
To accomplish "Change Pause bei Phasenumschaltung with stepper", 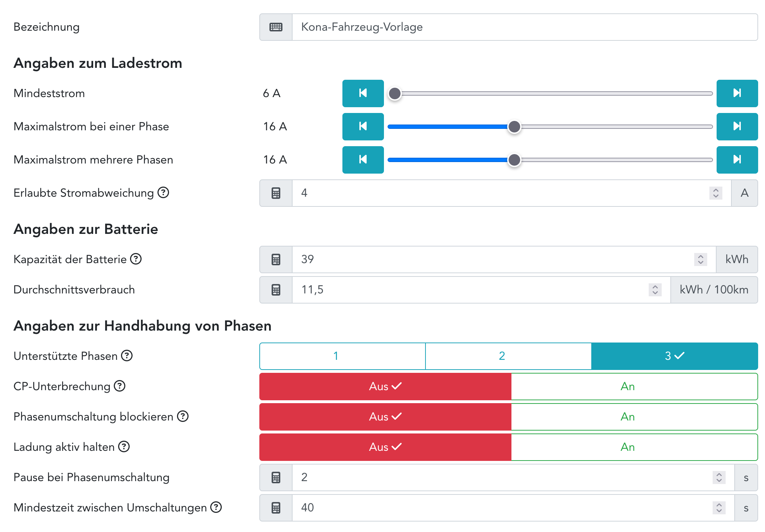I will (719, 477).
